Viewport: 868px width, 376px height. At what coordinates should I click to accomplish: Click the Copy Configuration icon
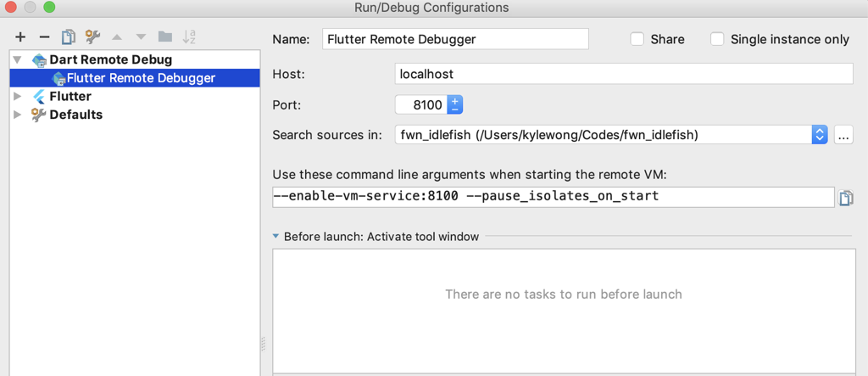69,37
